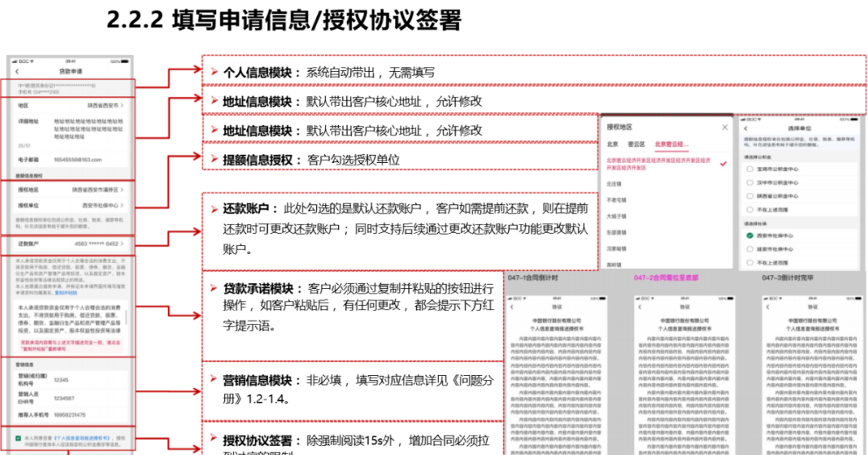Open 还款账户 row with 4563 account

click(x=70, y=244)
